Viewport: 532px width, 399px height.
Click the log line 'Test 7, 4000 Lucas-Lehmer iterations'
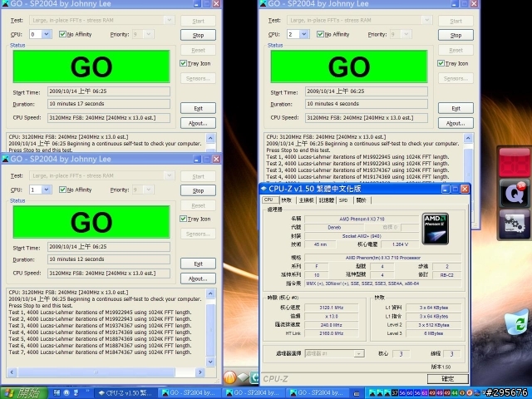pyautogui.click(x=100, y=352)
